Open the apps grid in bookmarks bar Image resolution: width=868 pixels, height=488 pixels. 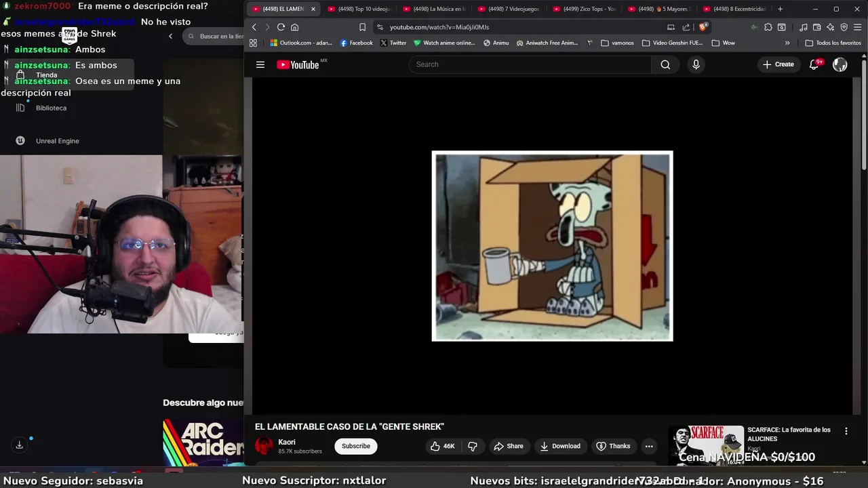point(253,43)
